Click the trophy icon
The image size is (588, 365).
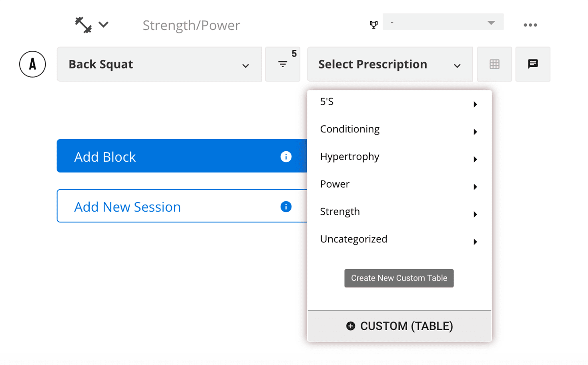click(373, 25)
